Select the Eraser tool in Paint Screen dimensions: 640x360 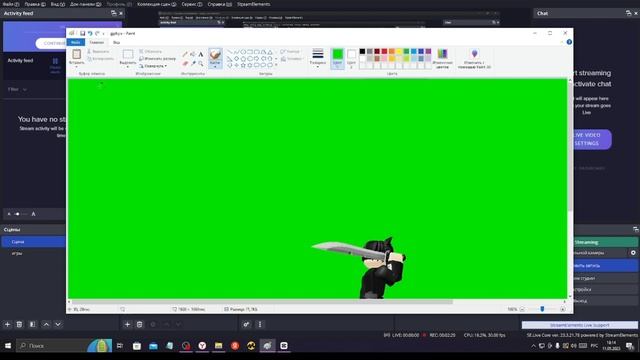tap(185, 63)
